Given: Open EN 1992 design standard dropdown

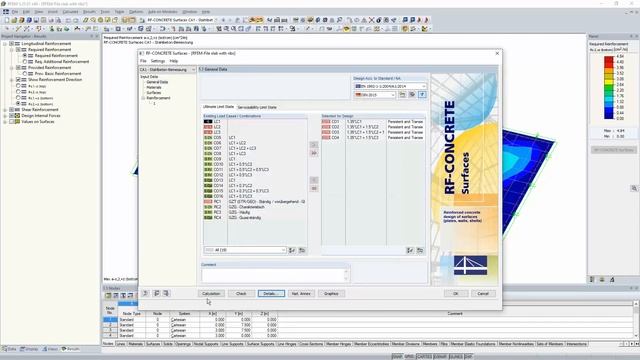Looking at the screenshot, I should tap(424, 86).
